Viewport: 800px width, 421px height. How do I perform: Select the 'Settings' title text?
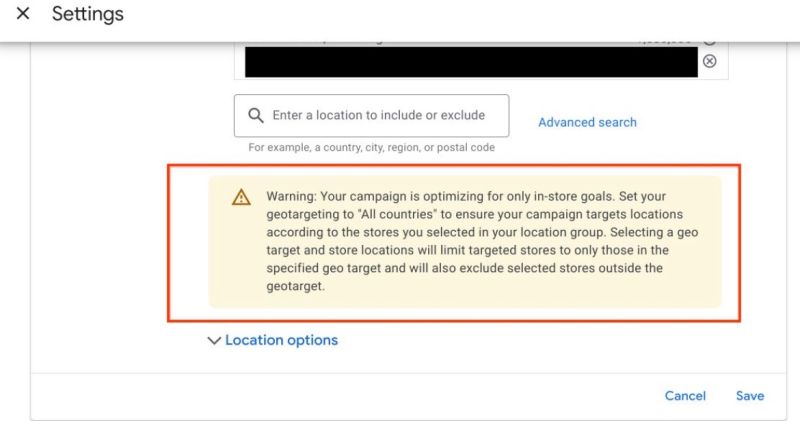coord(88,14)
